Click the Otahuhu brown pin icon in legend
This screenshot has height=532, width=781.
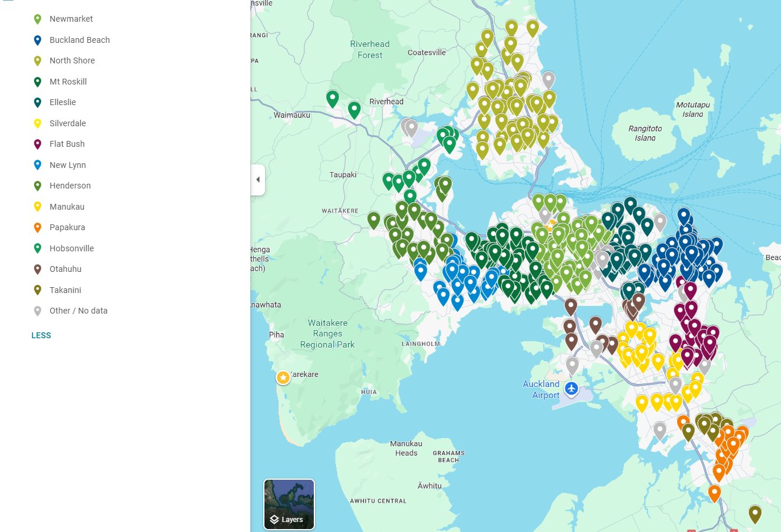point(38,269)
